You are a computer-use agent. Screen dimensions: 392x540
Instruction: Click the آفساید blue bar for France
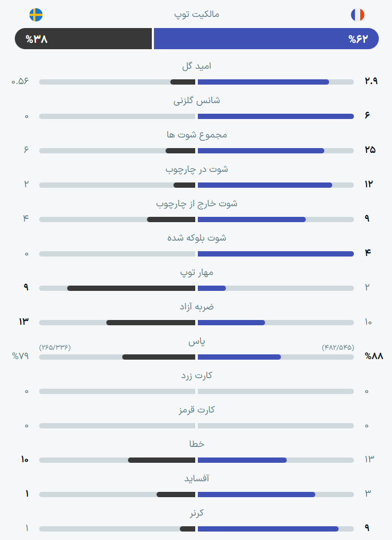256,495
